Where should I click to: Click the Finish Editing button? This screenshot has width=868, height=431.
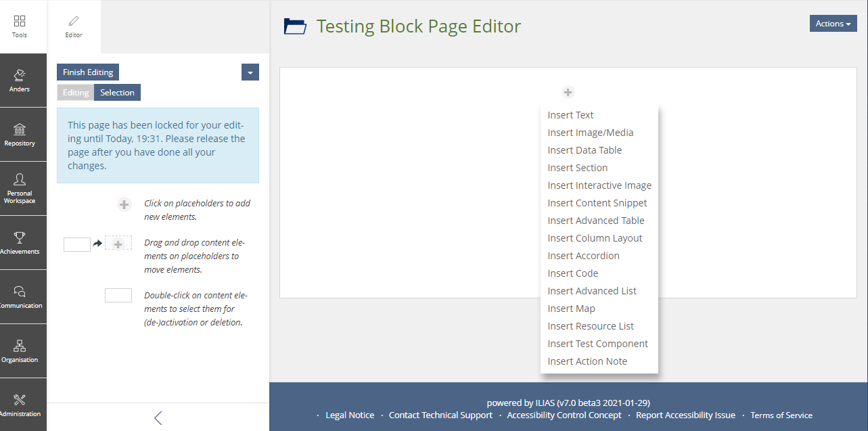[x=88, y=72]
